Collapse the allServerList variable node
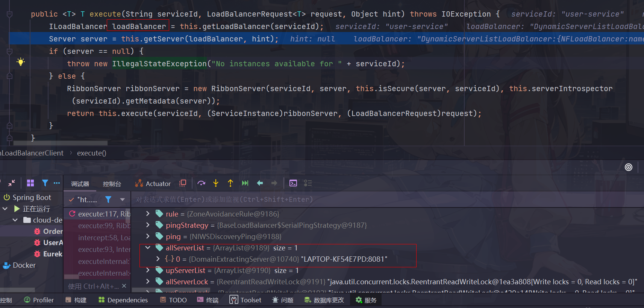Image resolution: width=644 pixels, height=308 pixels. coord(148,248)
